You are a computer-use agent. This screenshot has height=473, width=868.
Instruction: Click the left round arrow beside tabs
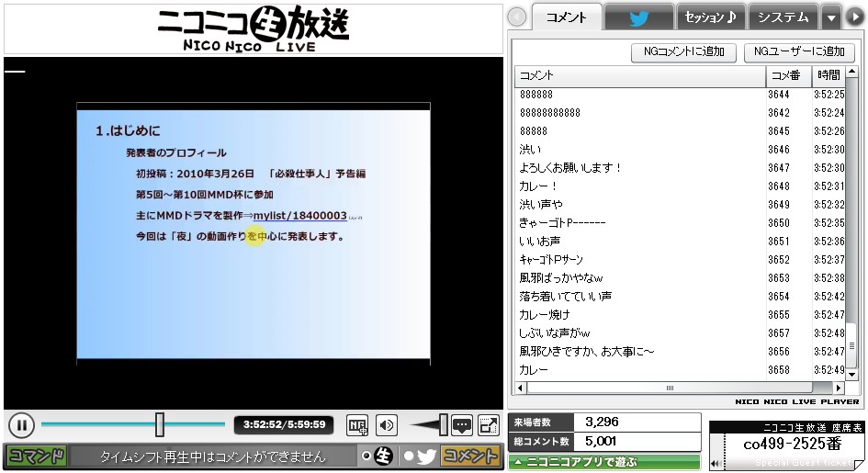517,17
